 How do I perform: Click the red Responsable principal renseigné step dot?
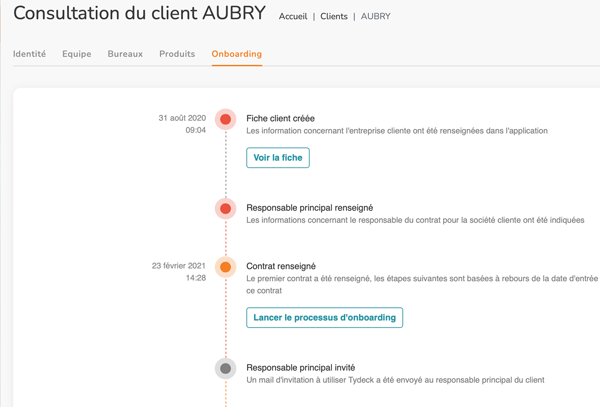226,209
